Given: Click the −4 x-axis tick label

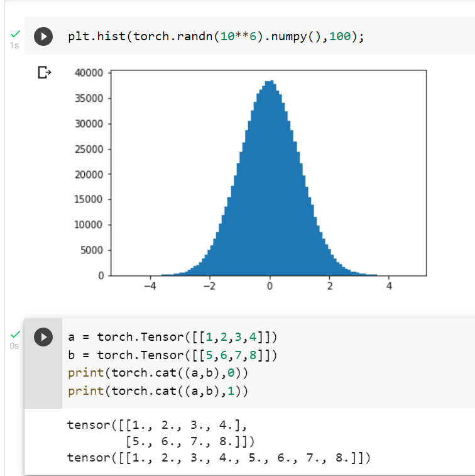Looking at the screenshot, I should tap(150, 286).
